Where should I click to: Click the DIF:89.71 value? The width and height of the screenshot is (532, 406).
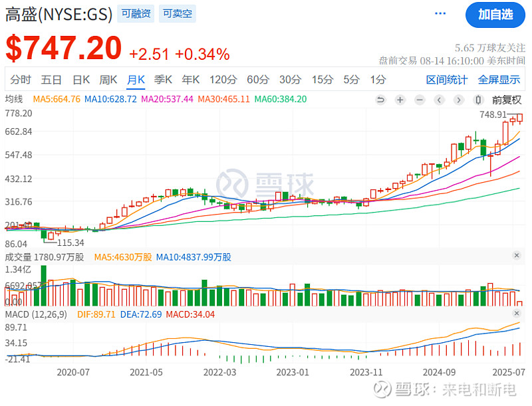[x=96, y=314]
